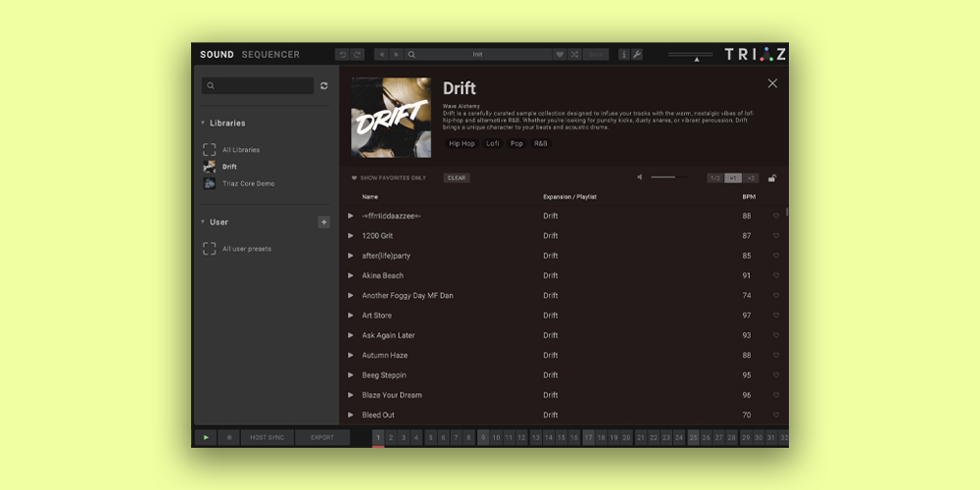The height and width of the screenshot is (490, 980).
Task: Select the x1 tempo multiplier
Action: (733, 178)
